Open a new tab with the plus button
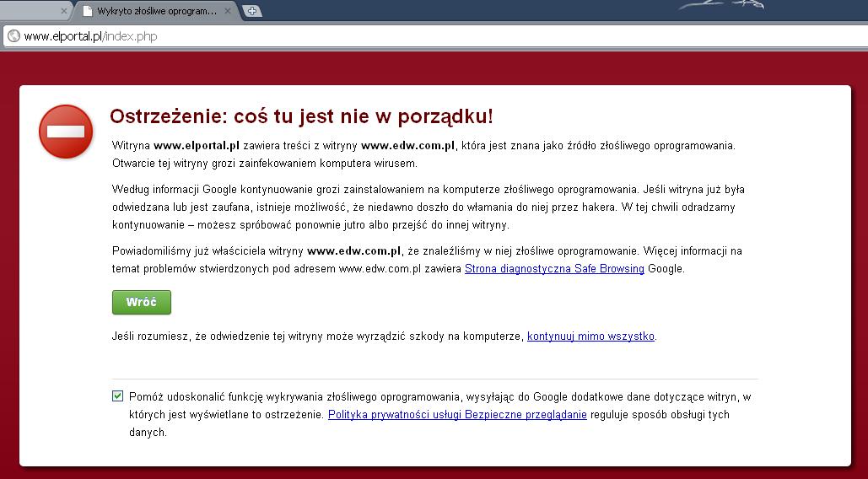The height and width of the screenshot is (479, 868). click(x=252, y=11)
